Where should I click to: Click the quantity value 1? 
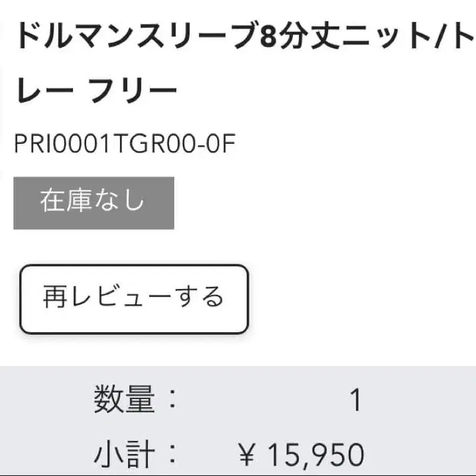[x=356, y=400]
